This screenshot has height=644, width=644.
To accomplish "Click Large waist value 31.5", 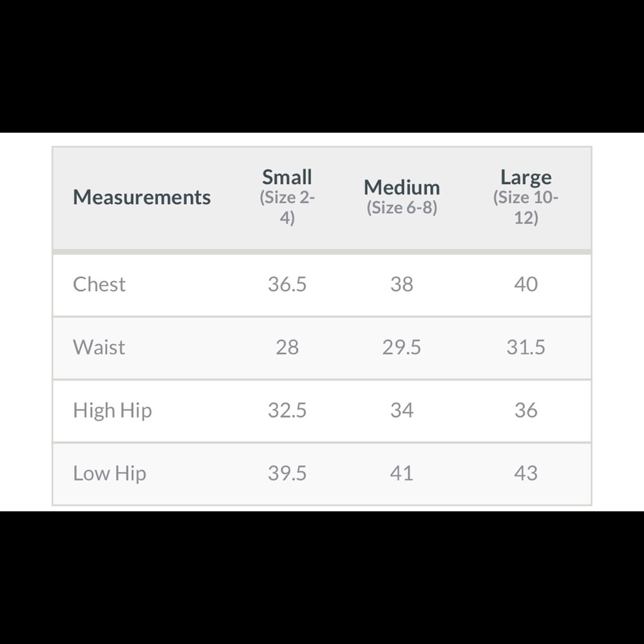I will (x=526, y=347).
